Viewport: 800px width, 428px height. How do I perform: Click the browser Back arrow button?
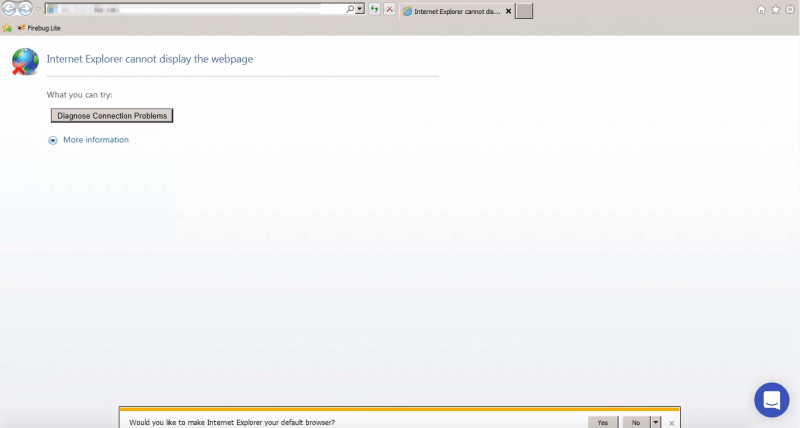coord(10,9)
